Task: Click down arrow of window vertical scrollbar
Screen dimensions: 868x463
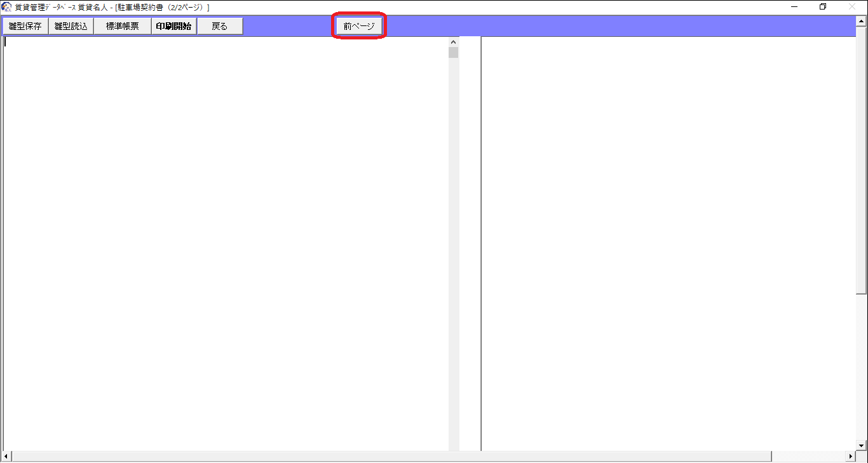Action: click(862, 445)
